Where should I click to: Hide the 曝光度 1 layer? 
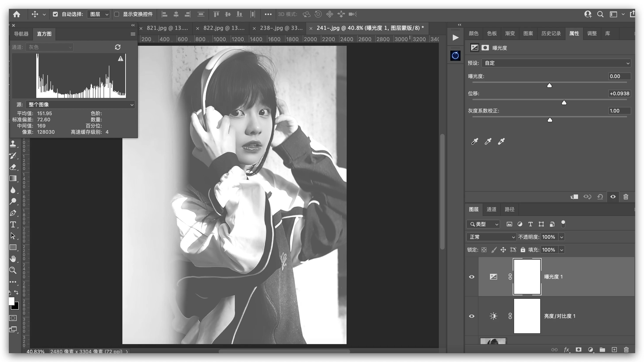[x=472, y=277]
